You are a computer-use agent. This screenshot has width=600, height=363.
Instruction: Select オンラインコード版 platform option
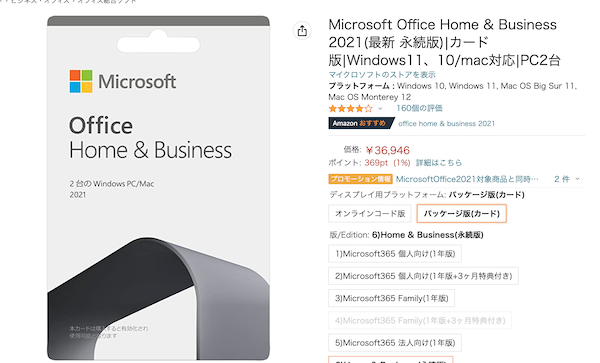point(370,213)
